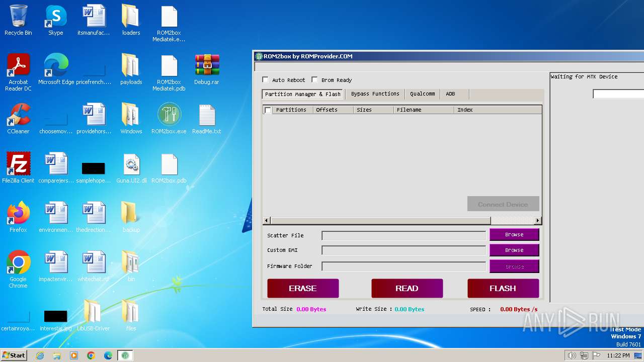Open the files folder on the desktop

click(131, 316)
